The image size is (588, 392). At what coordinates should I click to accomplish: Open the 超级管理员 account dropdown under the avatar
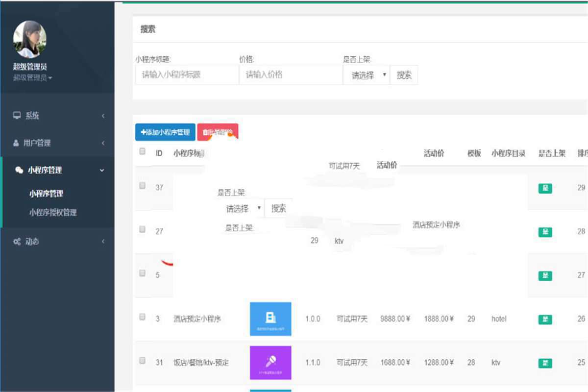(x=32, y=78)
